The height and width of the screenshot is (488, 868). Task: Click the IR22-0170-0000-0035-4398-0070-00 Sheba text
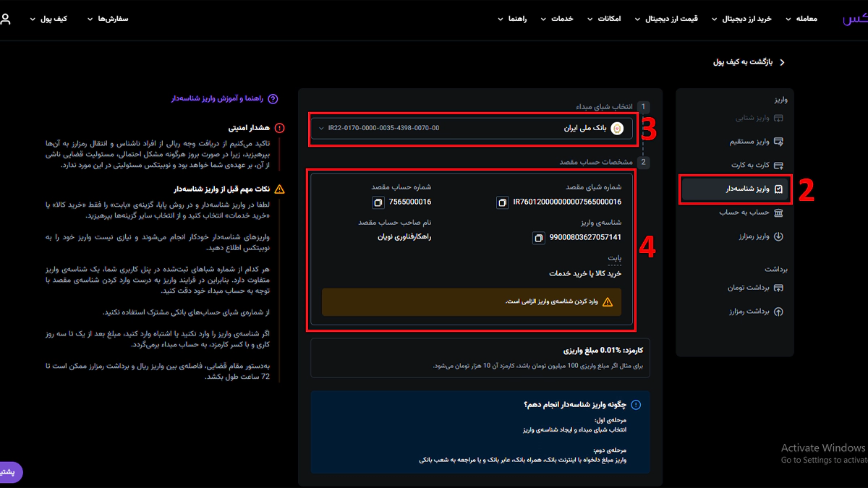tap(383, 128)
